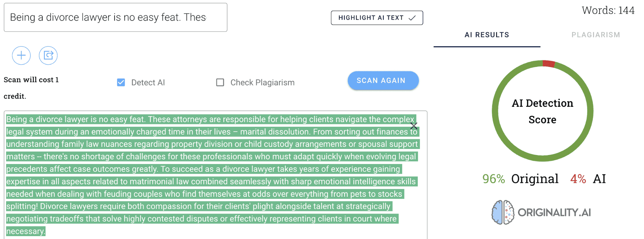
Task: Click the X icon in the text area
Action: point(414,126)
